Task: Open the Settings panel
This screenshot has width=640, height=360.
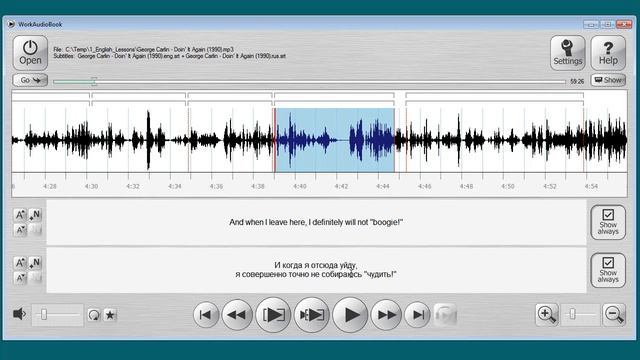Action: point(567,53)
